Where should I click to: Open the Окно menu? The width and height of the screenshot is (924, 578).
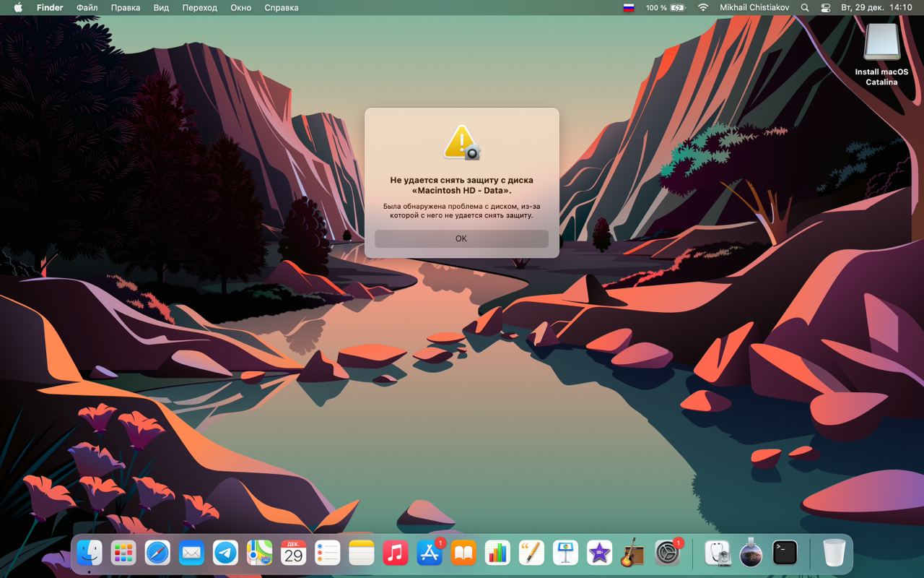pos(240,7)
